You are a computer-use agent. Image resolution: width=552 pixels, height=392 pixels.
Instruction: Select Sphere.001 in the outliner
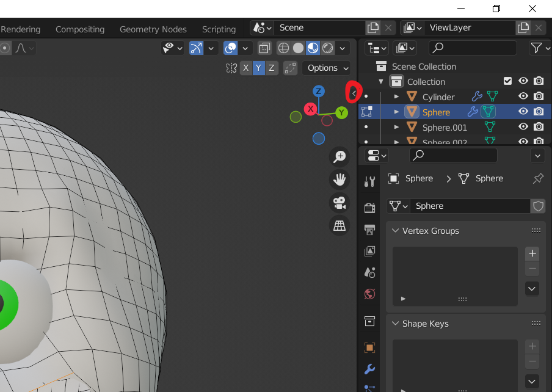click(x=445, y=127)
